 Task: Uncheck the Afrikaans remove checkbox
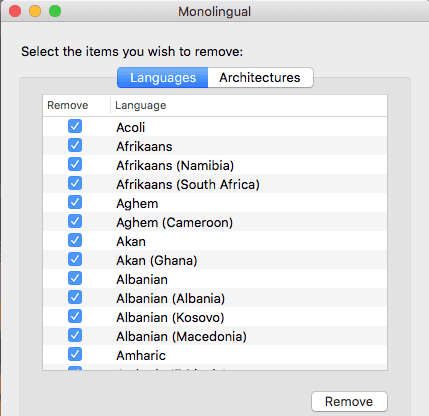pos(75,145)
